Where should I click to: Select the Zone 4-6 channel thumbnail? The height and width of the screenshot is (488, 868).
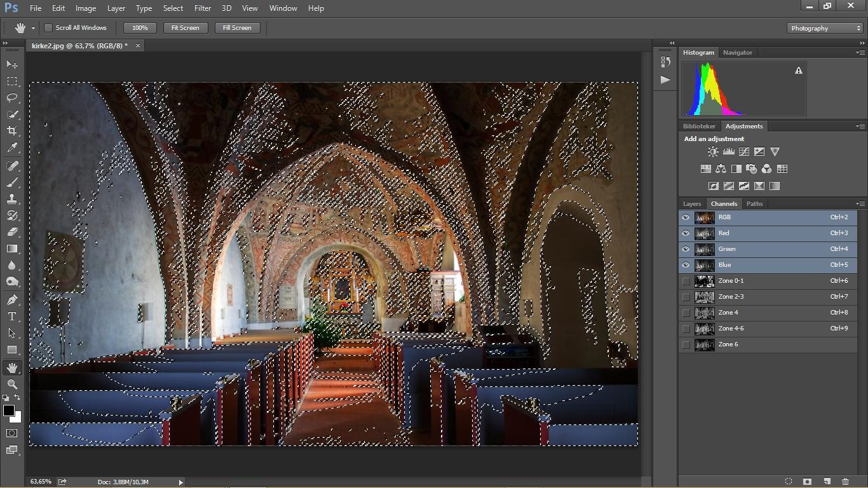click(705, 329)
